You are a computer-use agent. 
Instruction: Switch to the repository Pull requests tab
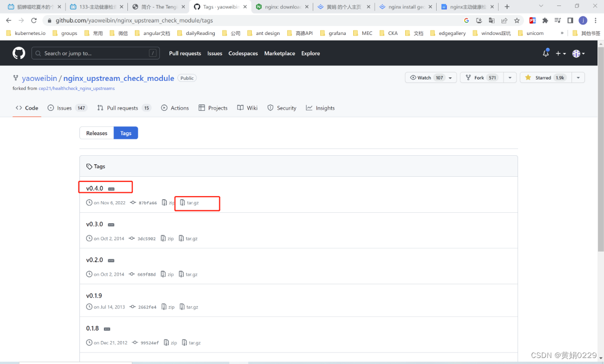[x=124, y=108]
